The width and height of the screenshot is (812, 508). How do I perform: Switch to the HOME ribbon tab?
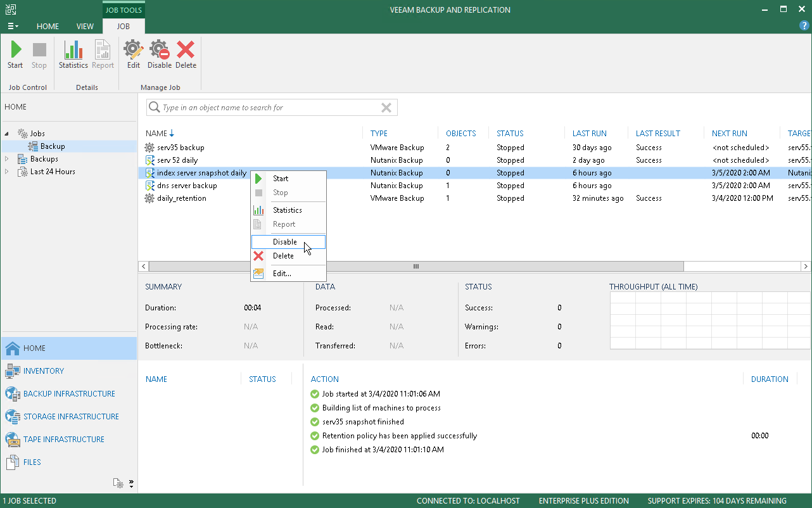click(48, 27)
